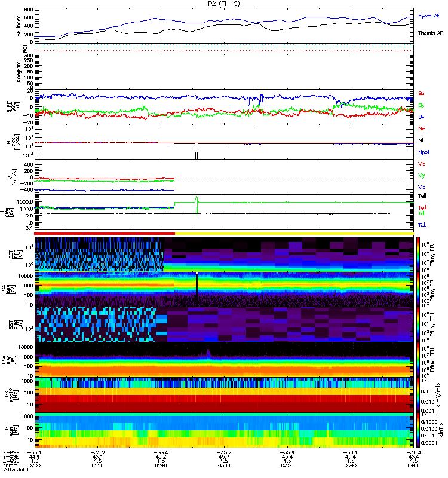Click the black data-gap spike in ESA ion spectrogram
Image resolution: width=448 pixels, height=478 pixels.
coord(197,289)
